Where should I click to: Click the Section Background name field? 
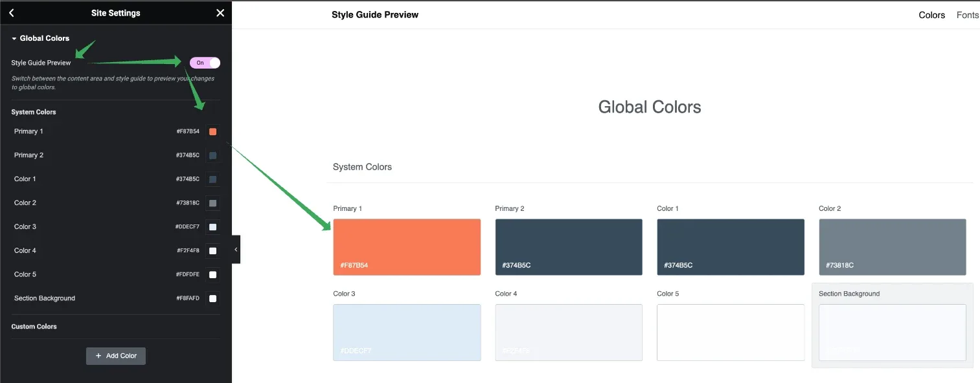click(x=45, y=299)
